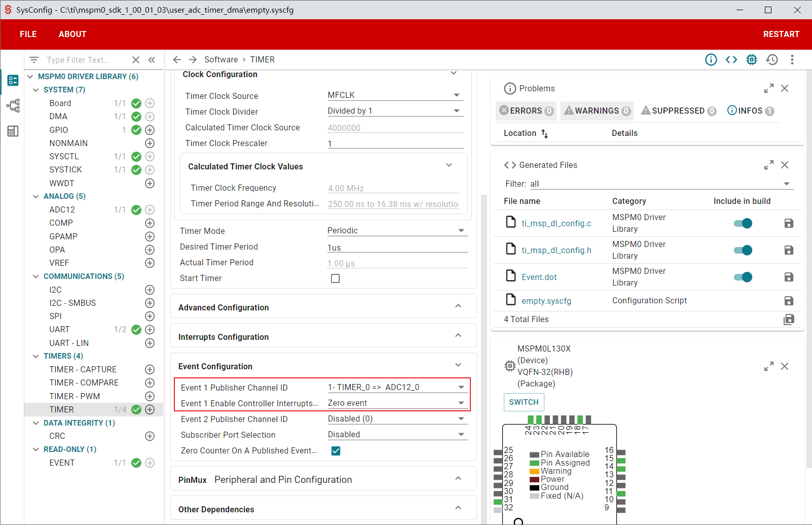Open the filter options icon
Image resolution: width=812 pixels, height=525 pixels.
point(34,60)
